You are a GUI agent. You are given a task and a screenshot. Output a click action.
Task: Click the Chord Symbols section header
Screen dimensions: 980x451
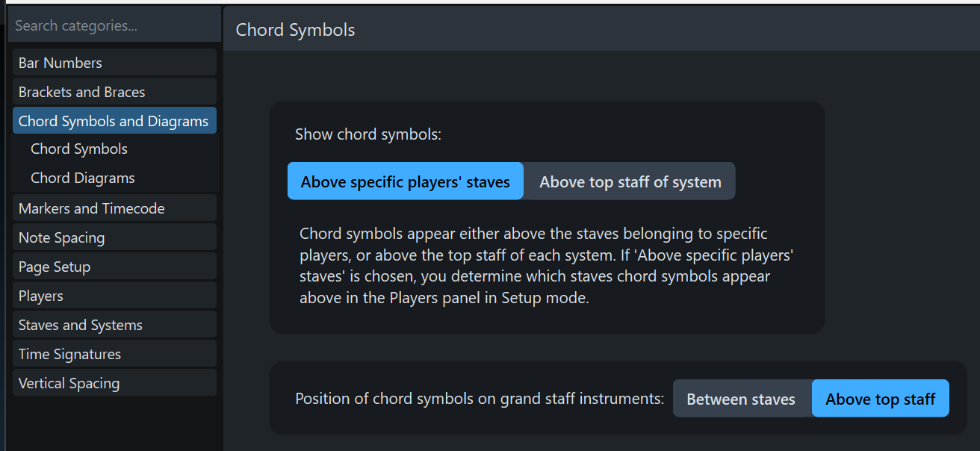click(296, 30)
